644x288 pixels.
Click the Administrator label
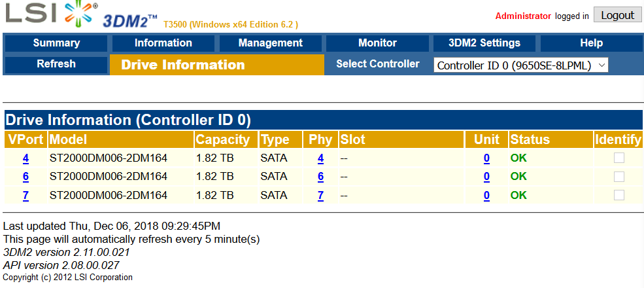[523, 16]
